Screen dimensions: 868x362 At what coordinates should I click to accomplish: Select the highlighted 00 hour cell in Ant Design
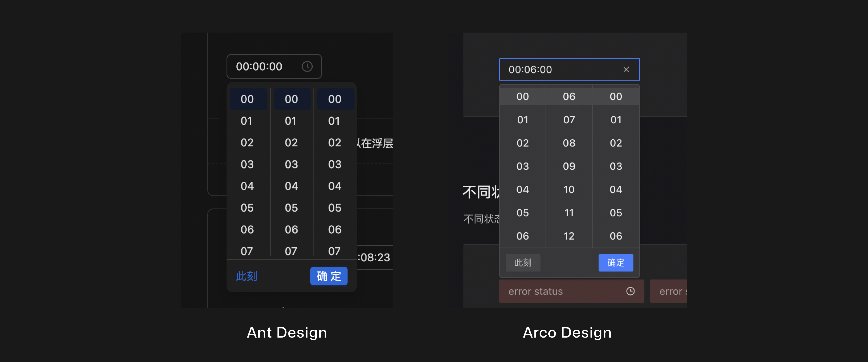click(247, 99)
